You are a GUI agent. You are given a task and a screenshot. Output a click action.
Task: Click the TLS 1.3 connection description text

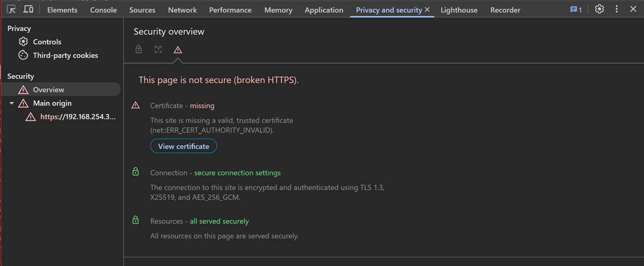[268, 192]
